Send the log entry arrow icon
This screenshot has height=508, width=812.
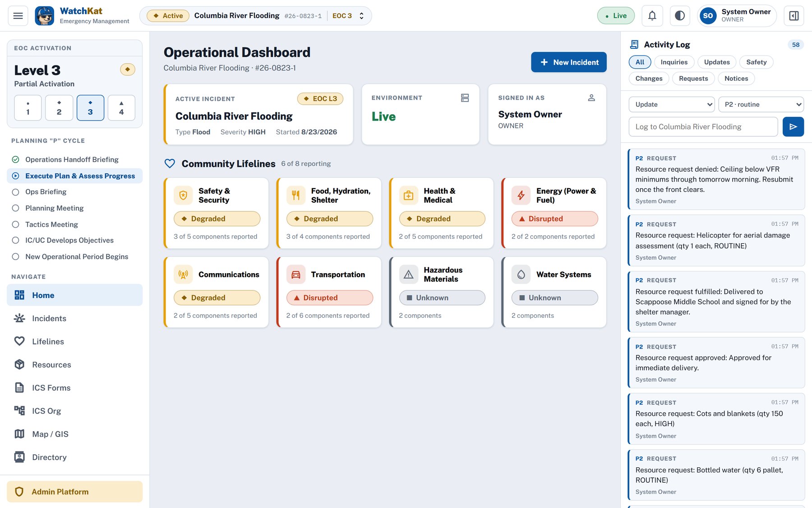point(793,127)
